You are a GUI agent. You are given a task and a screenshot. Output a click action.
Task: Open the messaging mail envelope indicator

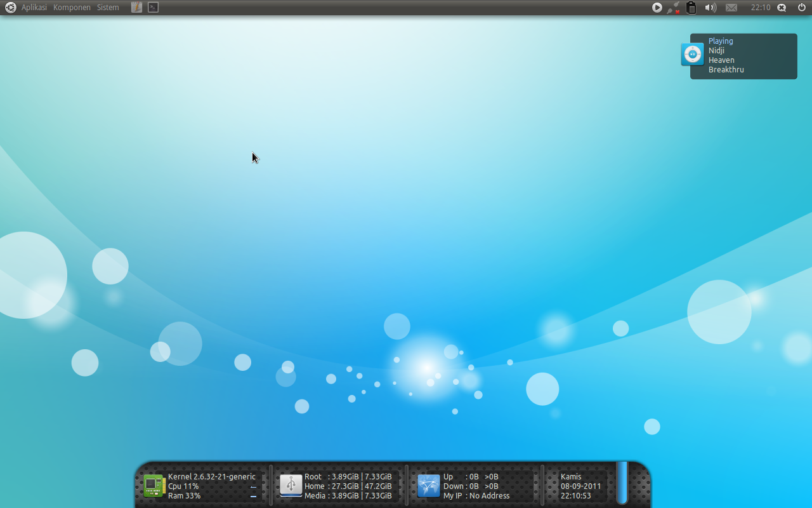coord(731,8)
